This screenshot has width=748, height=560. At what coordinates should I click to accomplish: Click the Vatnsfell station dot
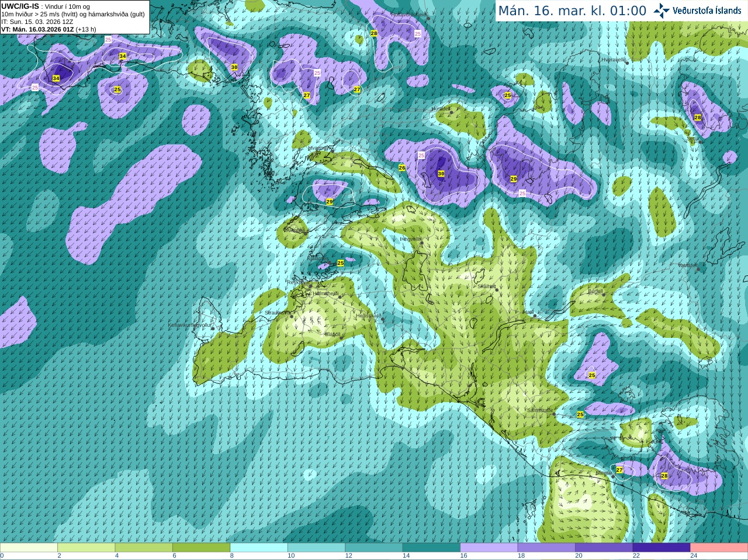click(698, 269)
